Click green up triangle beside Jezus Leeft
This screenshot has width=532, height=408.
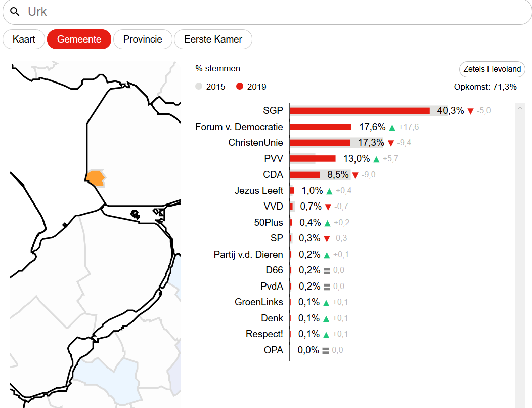(329, 191)
